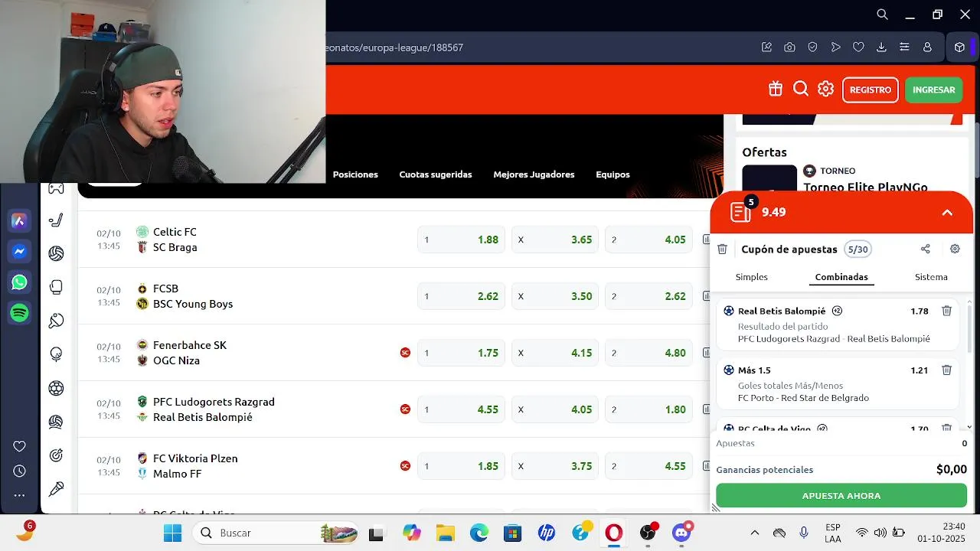Open bet slip settings gear
Screen dimensions: 980x551
click(955, 249)
